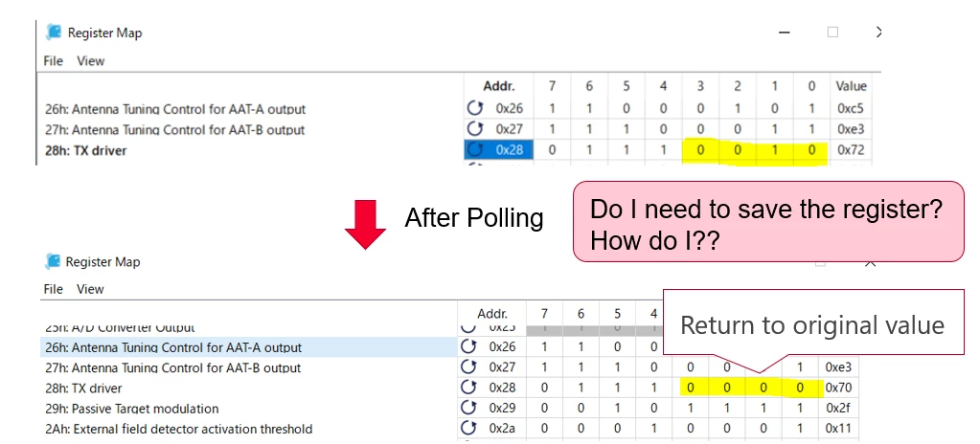Screen dimensions: 980x444
Task: Toggle bit 5 of register 0x29
Action: [x=618, y=409]
